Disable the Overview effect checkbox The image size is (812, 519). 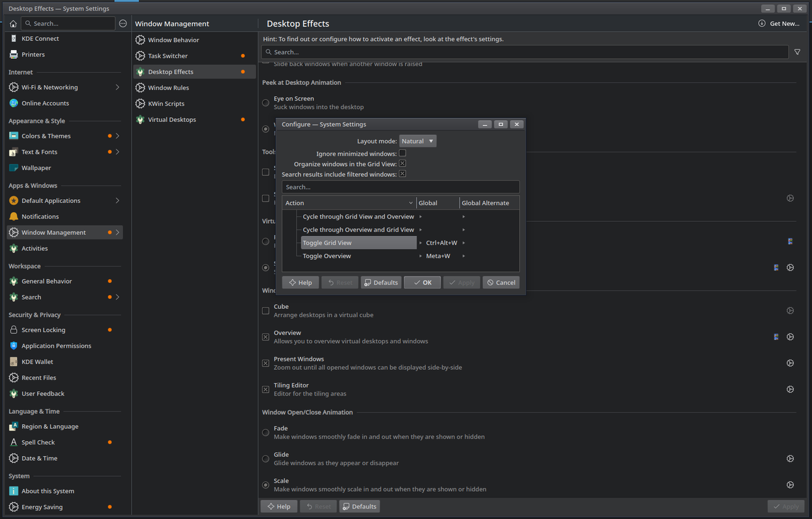tap(265, 337)
